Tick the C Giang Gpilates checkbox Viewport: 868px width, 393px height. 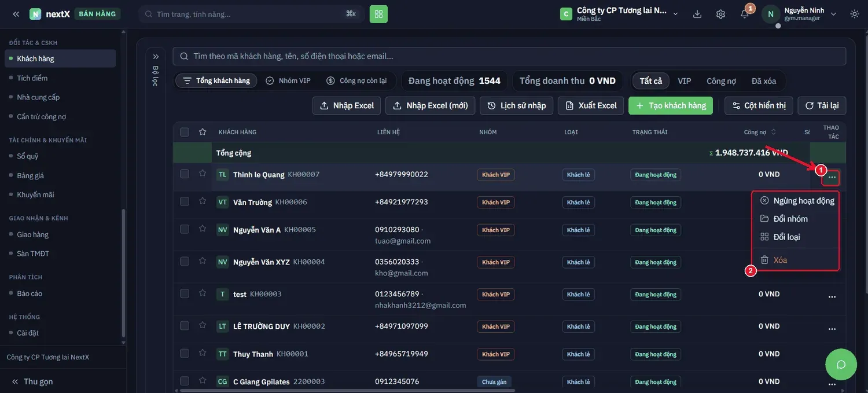[185, 381]
